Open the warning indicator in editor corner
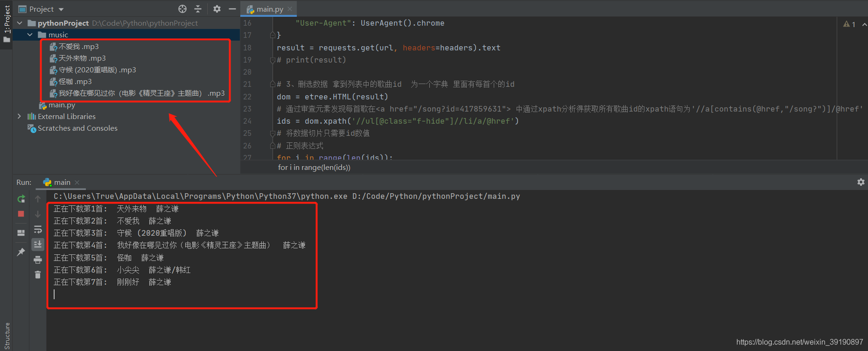Viewport: 868px width, 351px height. pos(849,24)
